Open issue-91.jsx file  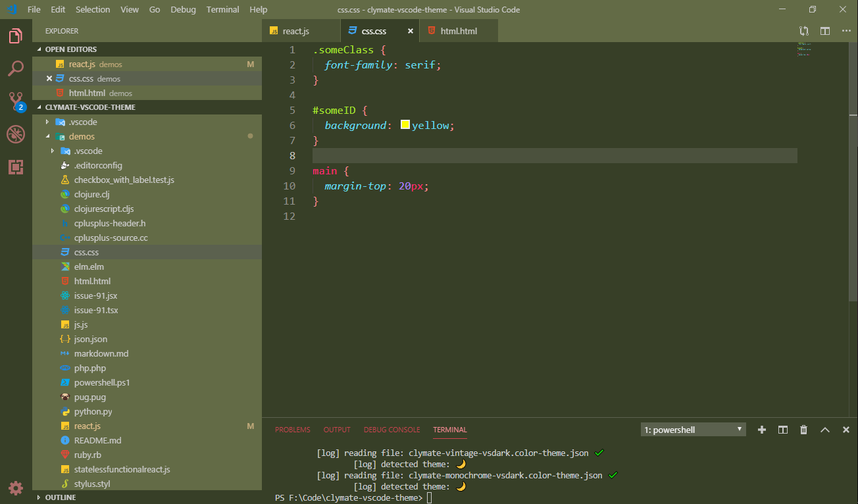click(x=147, y=295)
